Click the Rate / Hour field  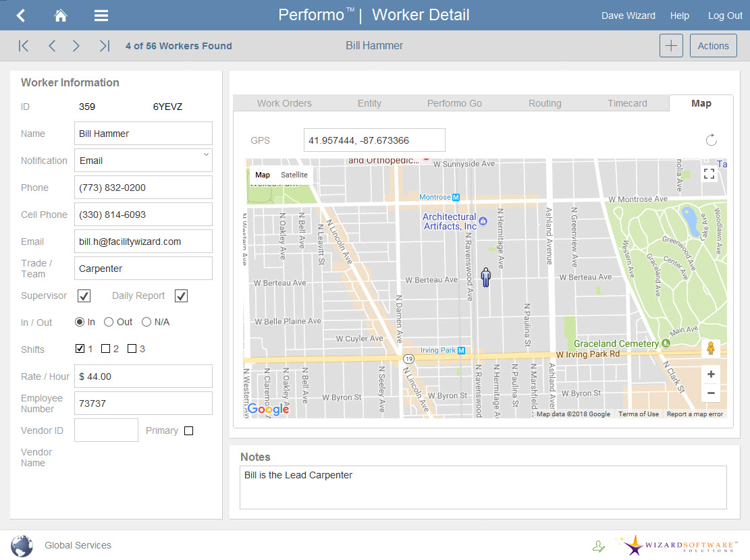143,376
